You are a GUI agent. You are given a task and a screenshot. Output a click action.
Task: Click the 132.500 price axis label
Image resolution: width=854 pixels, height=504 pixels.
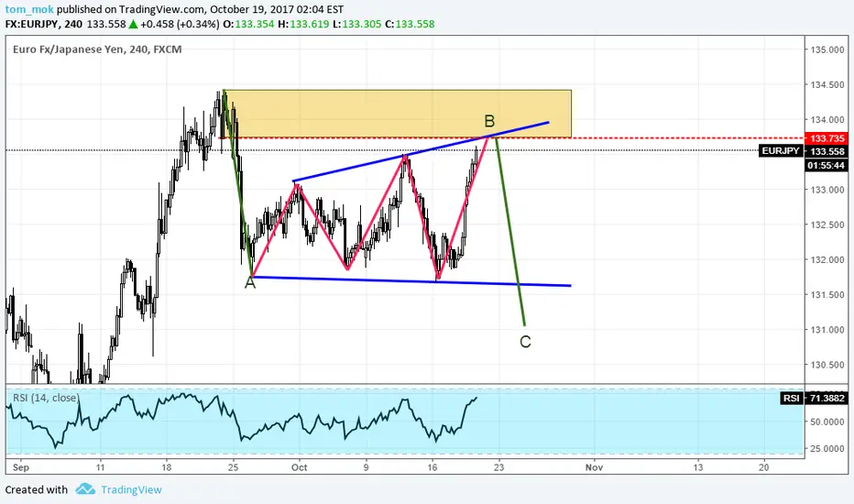pos(827,225)
